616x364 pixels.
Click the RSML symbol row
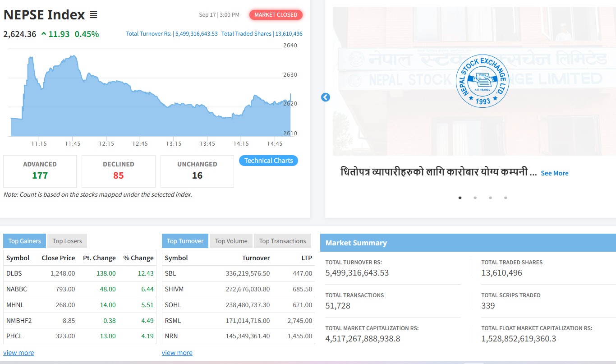coord(238,321)
